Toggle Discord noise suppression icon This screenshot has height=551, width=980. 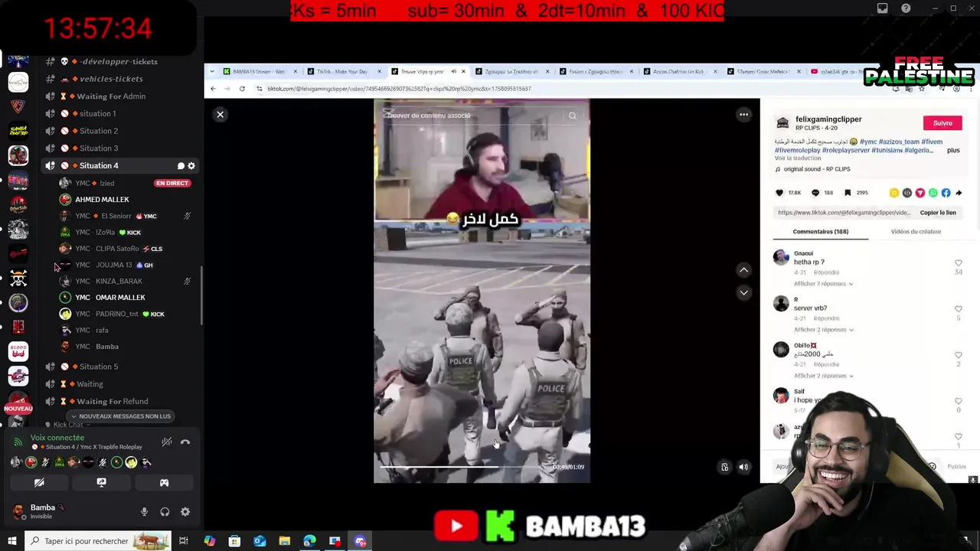(x=166, y=442)
